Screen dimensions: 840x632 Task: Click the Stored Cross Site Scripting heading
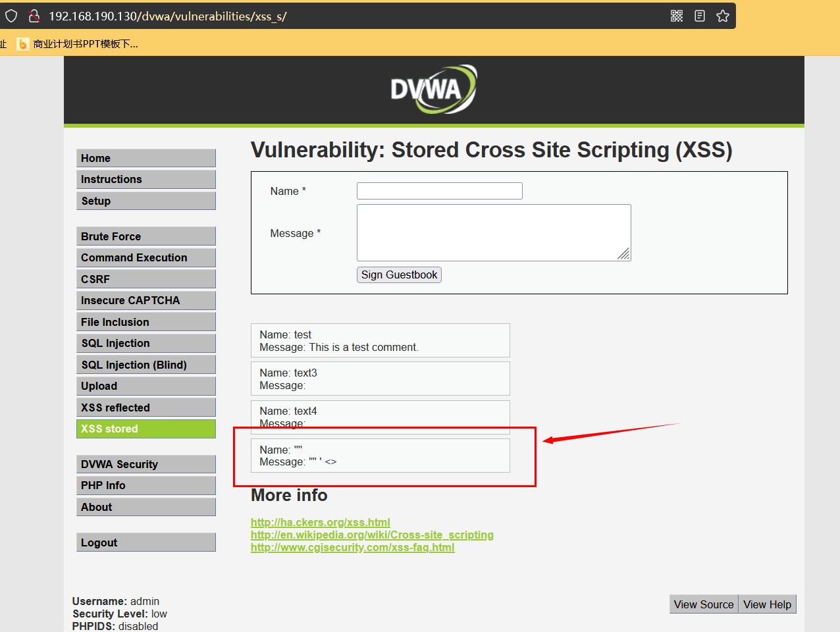click(x=492, y=150)
